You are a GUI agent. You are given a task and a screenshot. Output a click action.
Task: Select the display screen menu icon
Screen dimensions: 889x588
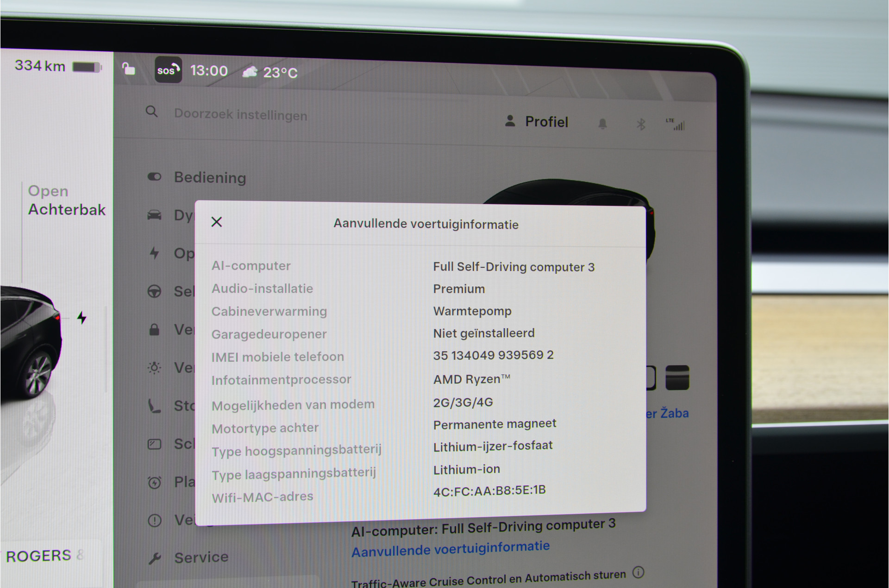(x=154, y=445)
